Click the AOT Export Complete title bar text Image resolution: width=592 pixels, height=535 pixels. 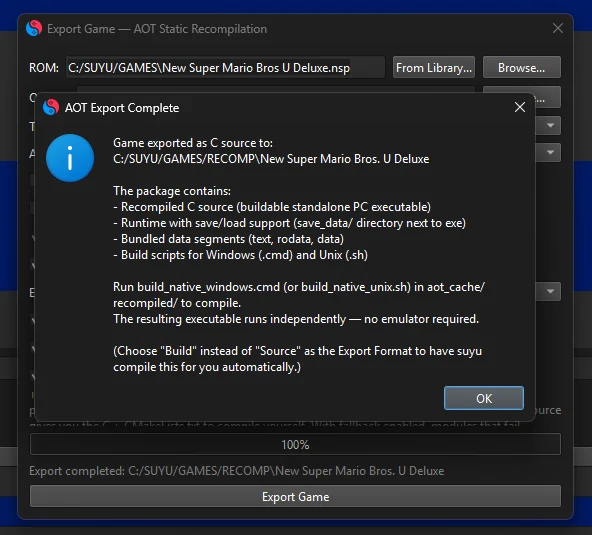pyautogui.click(x=122, y=108)
